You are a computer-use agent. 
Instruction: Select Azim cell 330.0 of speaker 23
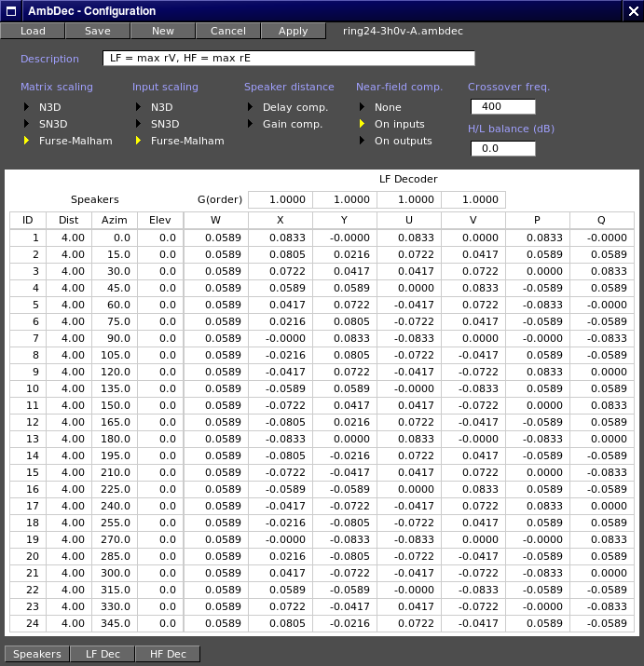(x=115, y=607)
